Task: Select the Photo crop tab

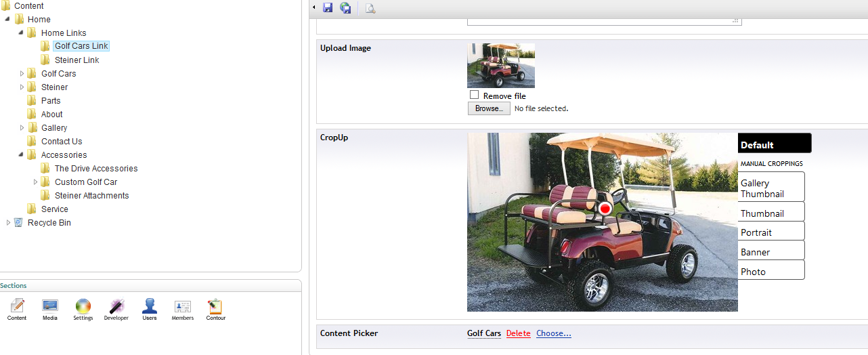Action: pyautogui.click(x=771, y=270)
